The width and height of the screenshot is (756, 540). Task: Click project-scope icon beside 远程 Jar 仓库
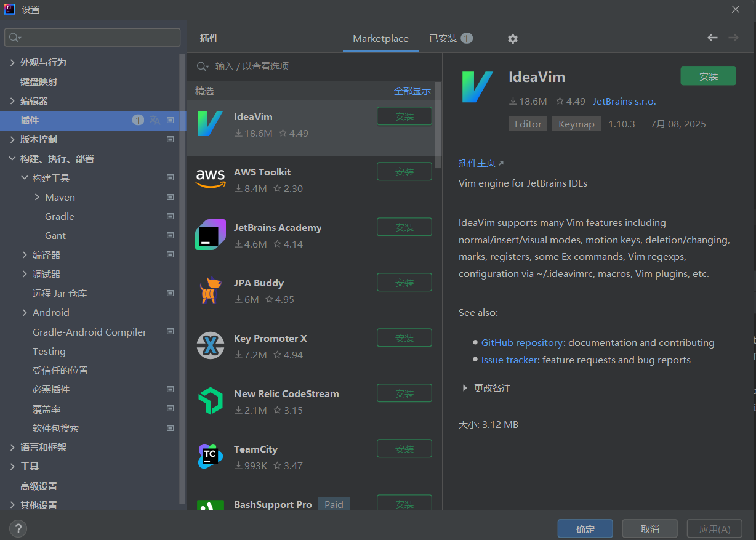coord(171,293)
